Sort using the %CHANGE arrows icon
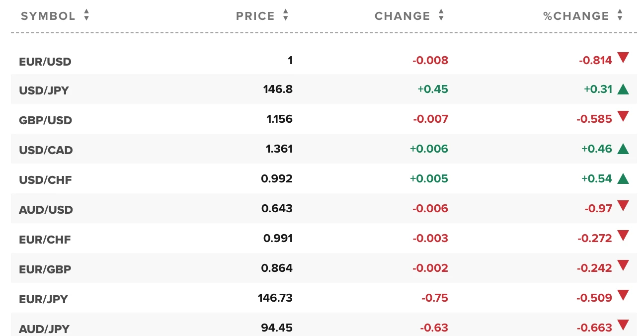 620,15
